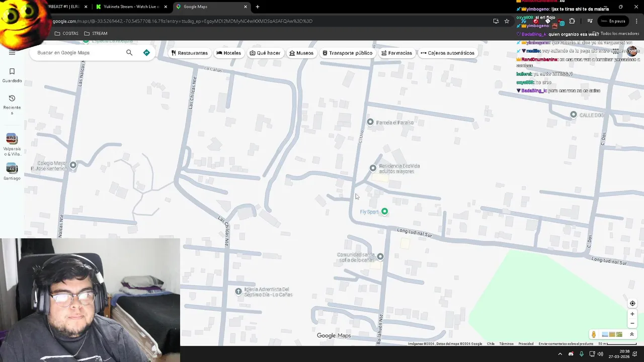The width and height of the screenshot is (644, 362).
Task: Open the Recientes history panel
Action: [x=12, y=105]
